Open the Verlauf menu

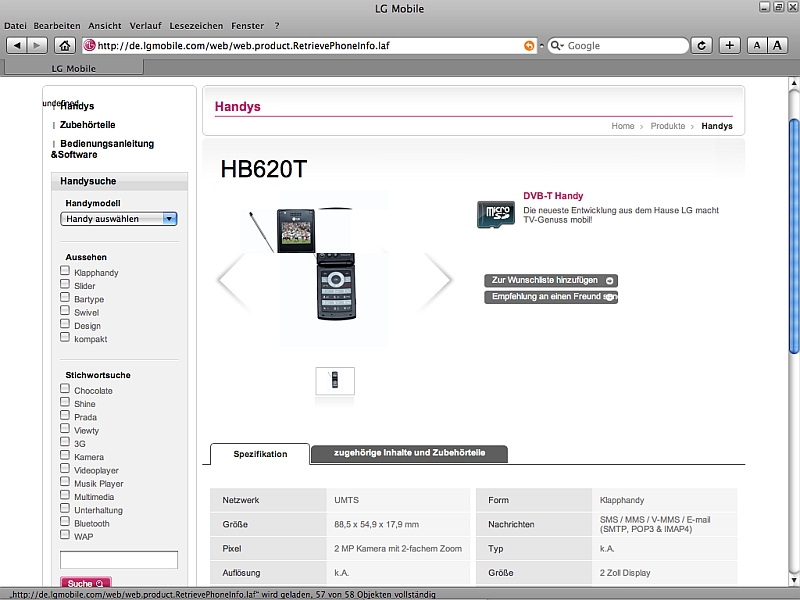click(145, 26)
